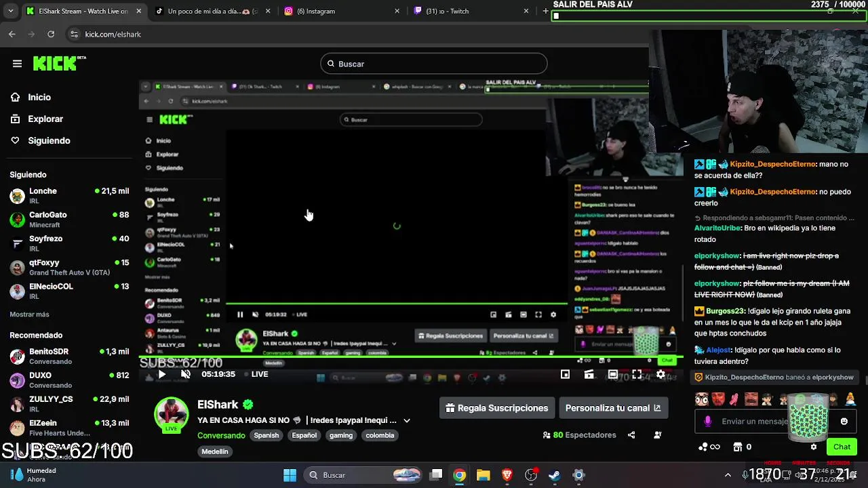Open the Kick hamburger sidebar menu
The height and width of the screenshot is (488, 868).
pyautogui.click(x=17, y=64)
